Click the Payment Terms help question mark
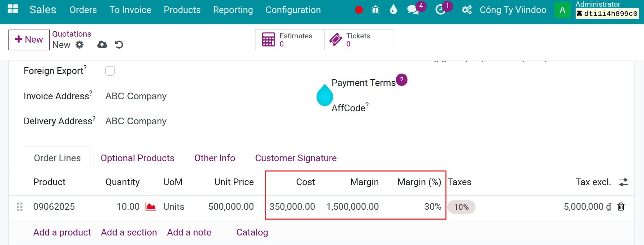The image size is (644, 245). 401,80
